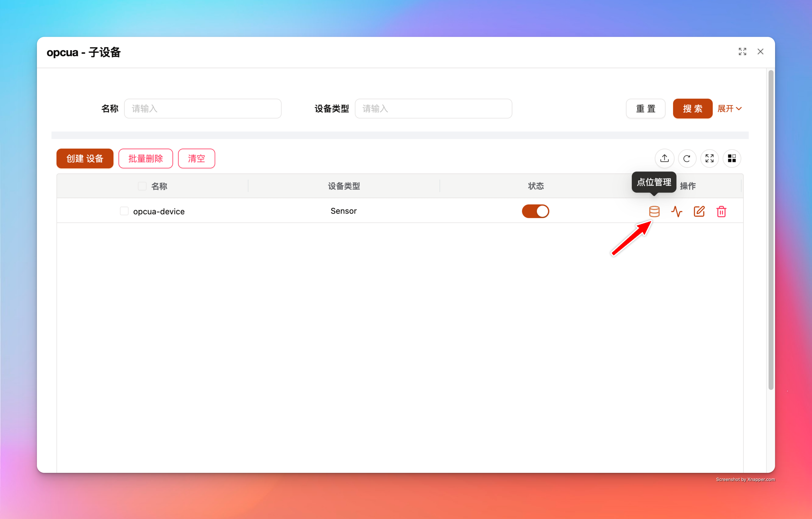Check the checkbox next to opcua-device
The width and height of the screenshot is (812, 519).
click(x=124, y=211)
